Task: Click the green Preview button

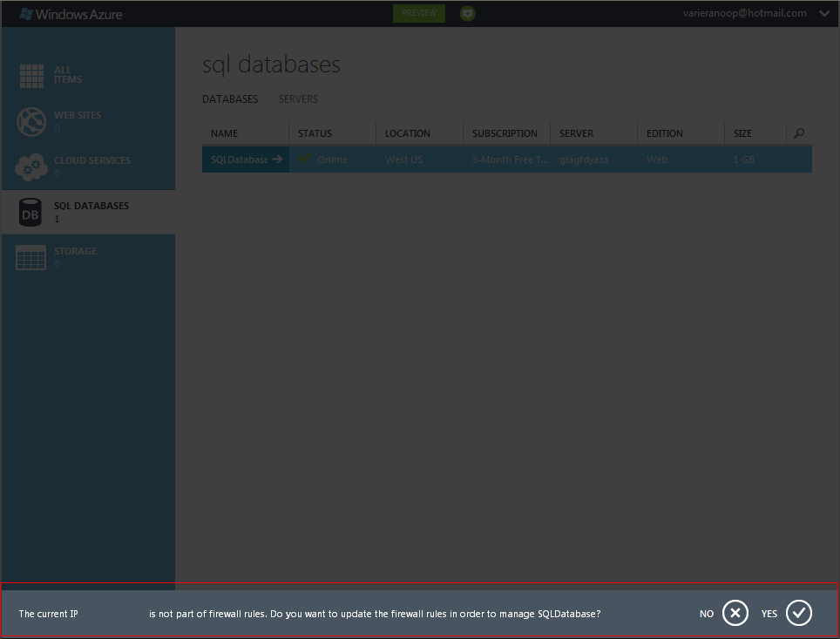Action: tap(419, 13)
